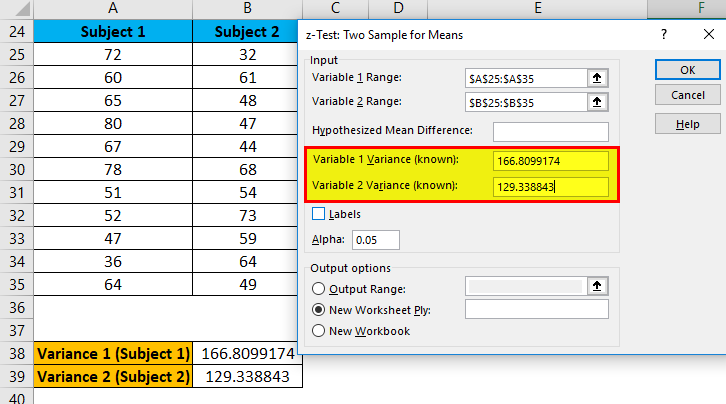Focus the Variable 1 Range field
Viewport: 726px width, 404px height.
[526, 78]
